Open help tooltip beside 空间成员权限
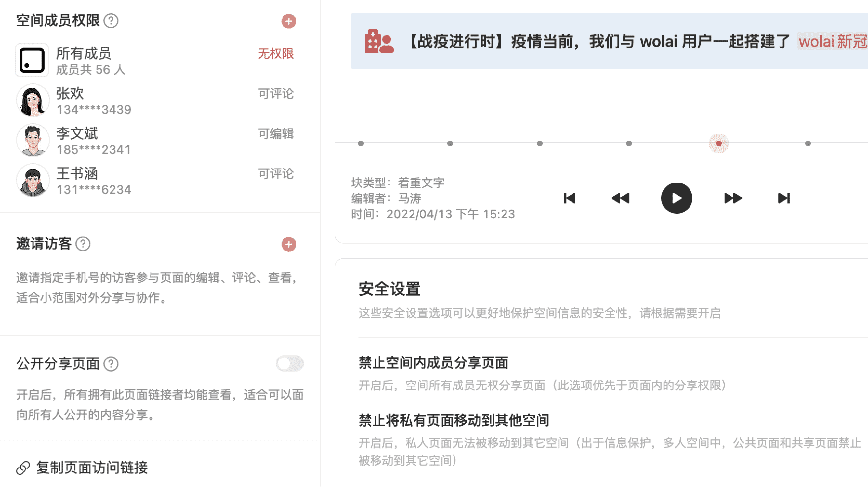The height and width of the screenshot is (488, 868). [112, 21]
